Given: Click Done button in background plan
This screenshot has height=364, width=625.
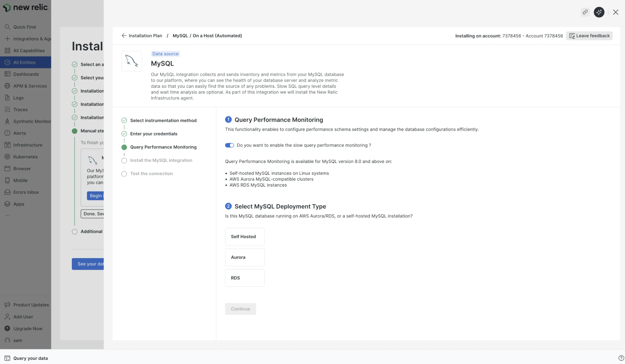Looking at the screenshot, I should [92, 214].
